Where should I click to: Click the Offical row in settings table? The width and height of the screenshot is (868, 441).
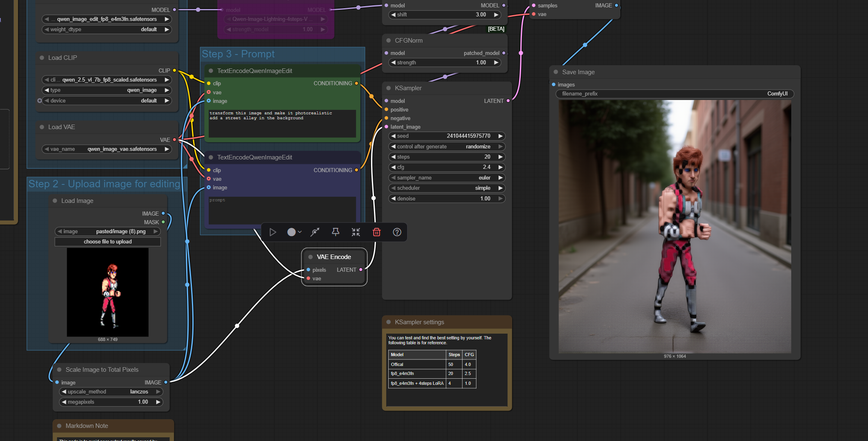point(432,364)
